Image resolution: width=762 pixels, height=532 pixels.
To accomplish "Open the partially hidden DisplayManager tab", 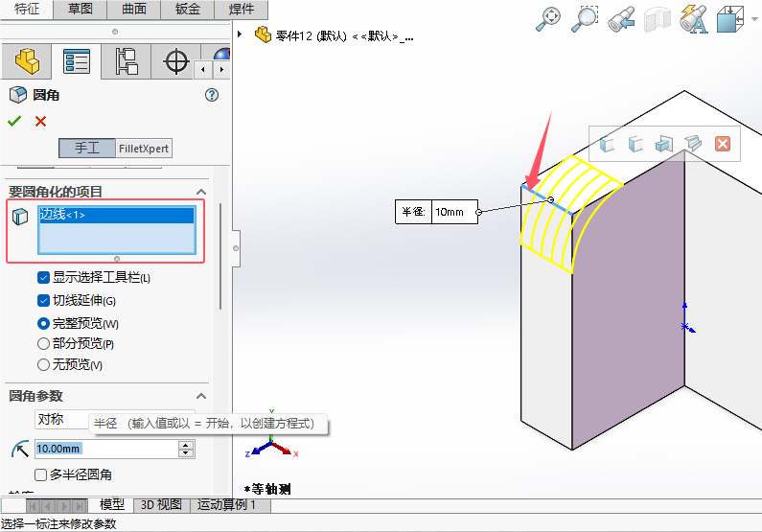I will 221,53.
